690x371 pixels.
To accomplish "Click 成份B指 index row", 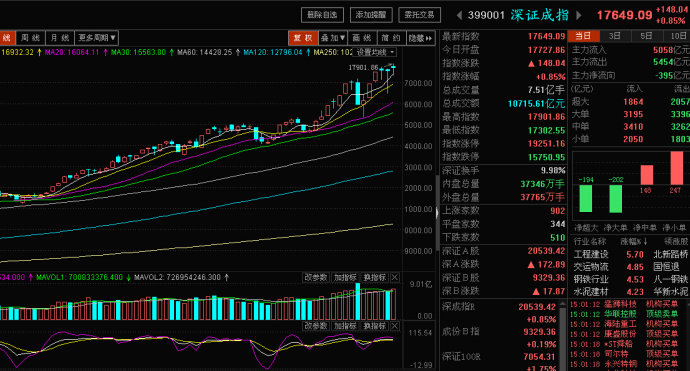I will 500,337.
